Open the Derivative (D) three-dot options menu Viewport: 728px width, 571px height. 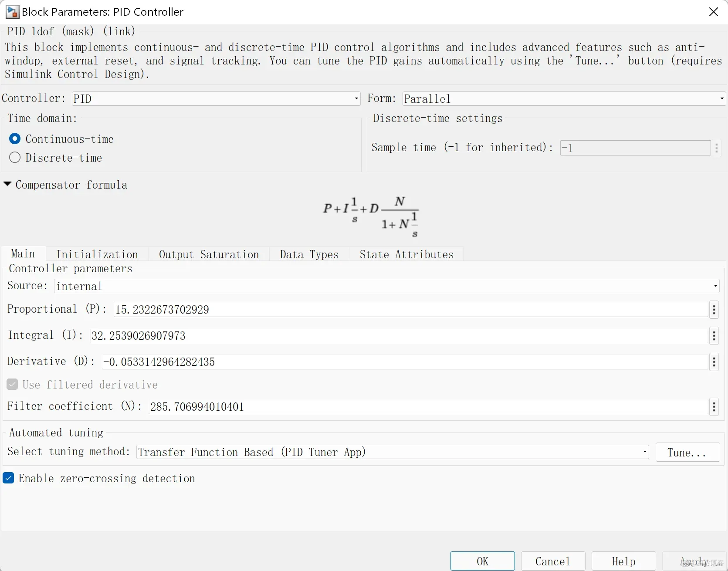(714, 362)
